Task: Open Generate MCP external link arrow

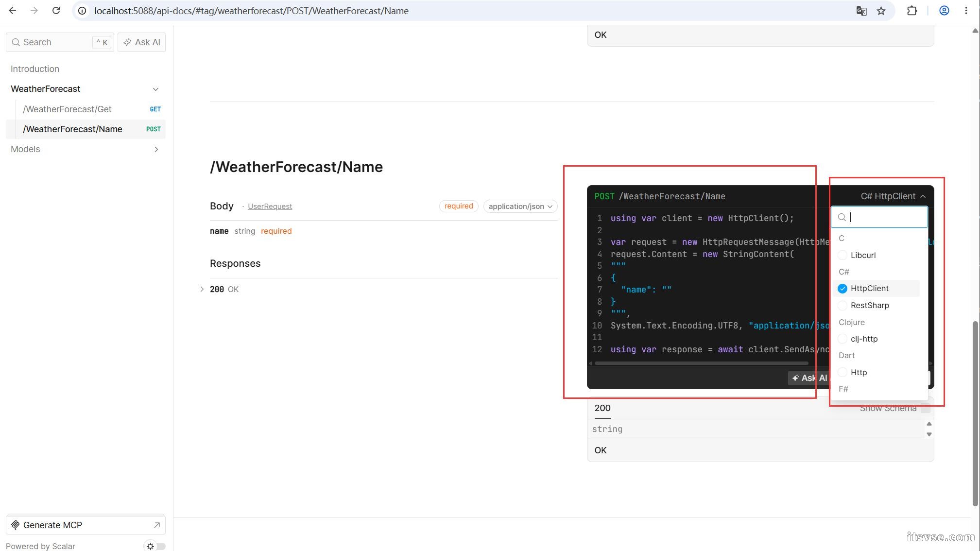Action: [156, 525]
